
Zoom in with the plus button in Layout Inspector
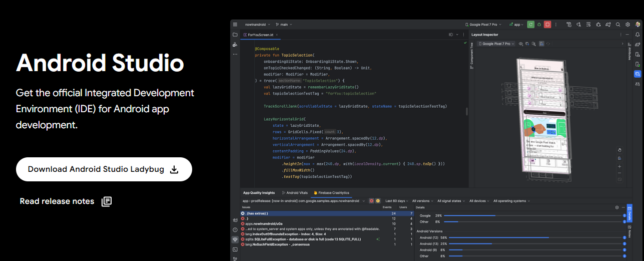click(x=619, y=166)
